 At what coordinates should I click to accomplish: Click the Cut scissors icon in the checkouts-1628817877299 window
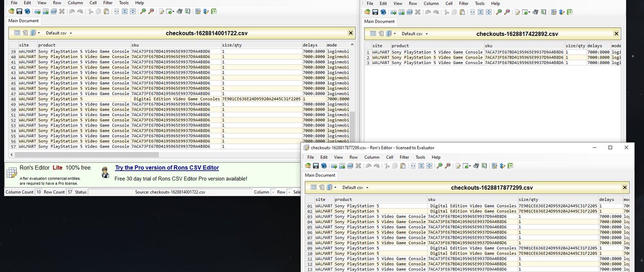tap(386, 166)
